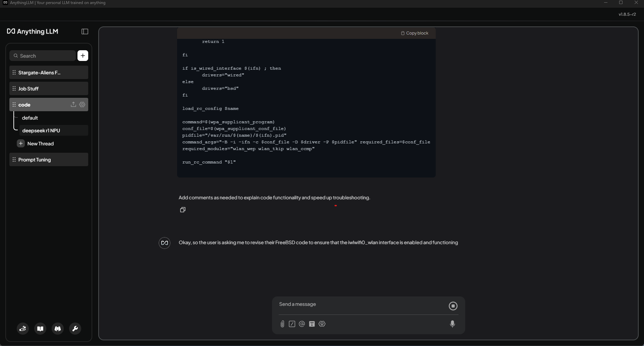The width and height of the screenshot is (644, 346).
Task: Select the code workspace
Action: [49, 105]
